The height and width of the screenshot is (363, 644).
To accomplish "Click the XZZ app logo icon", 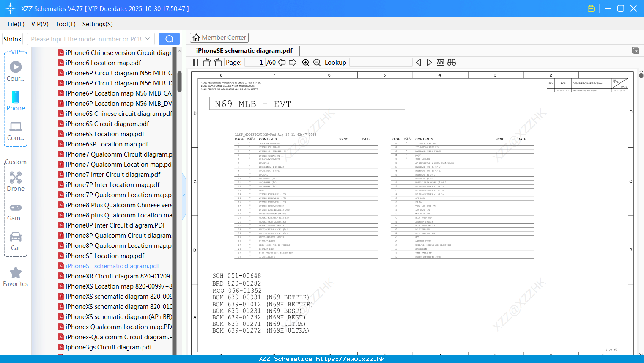I will (10, 8).
